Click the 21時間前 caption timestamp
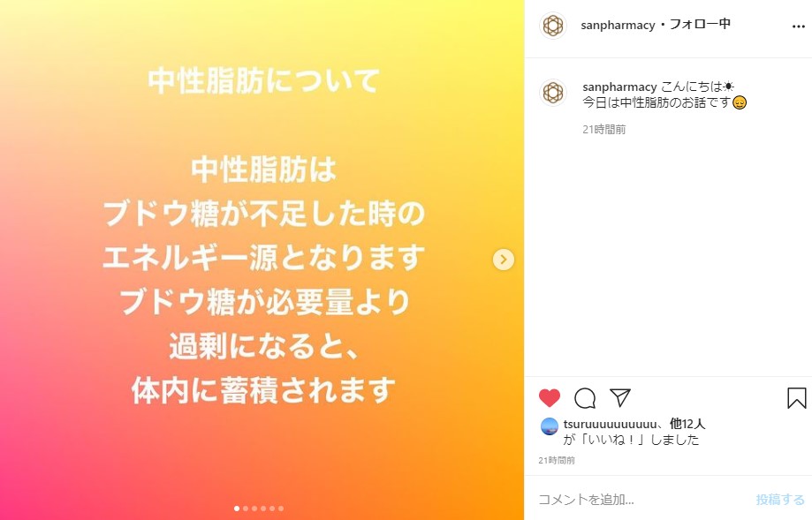This screenshot has width=812, height=520. [x=603, y=130]
